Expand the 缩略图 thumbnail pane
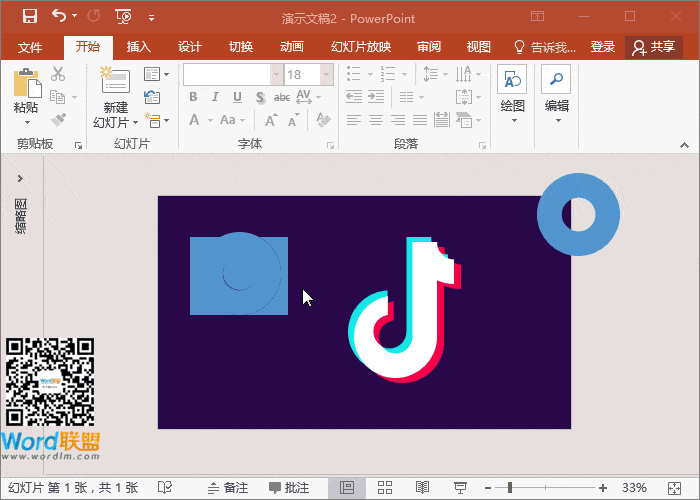The height and width of the screenshot is (500, 700). [20, 179]
